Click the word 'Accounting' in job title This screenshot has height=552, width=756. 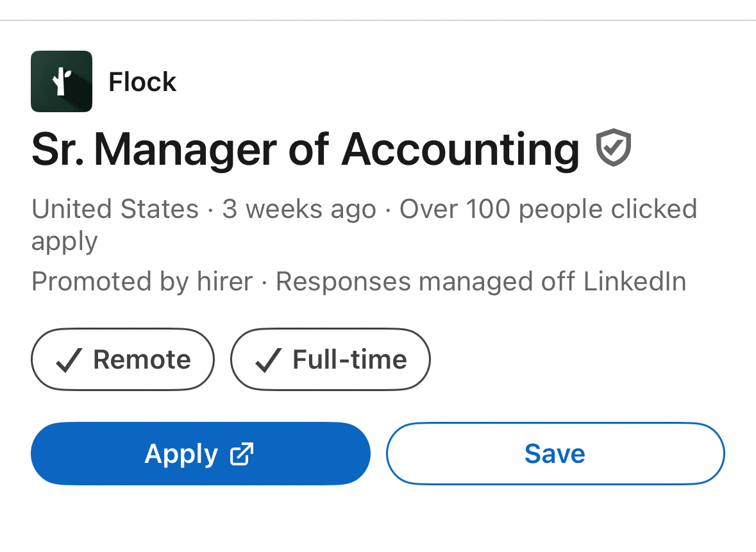click(460, 149)
